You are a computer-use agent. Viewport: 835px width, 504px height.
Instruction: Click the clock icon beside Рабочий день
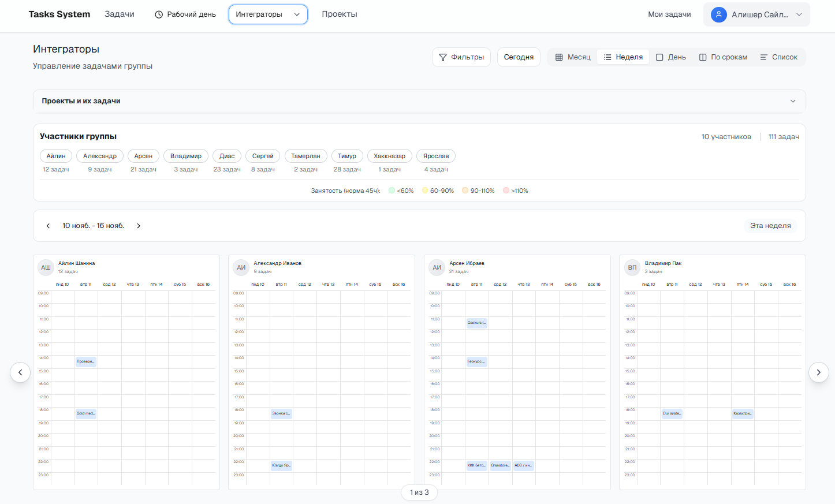[x=158, y=14]
